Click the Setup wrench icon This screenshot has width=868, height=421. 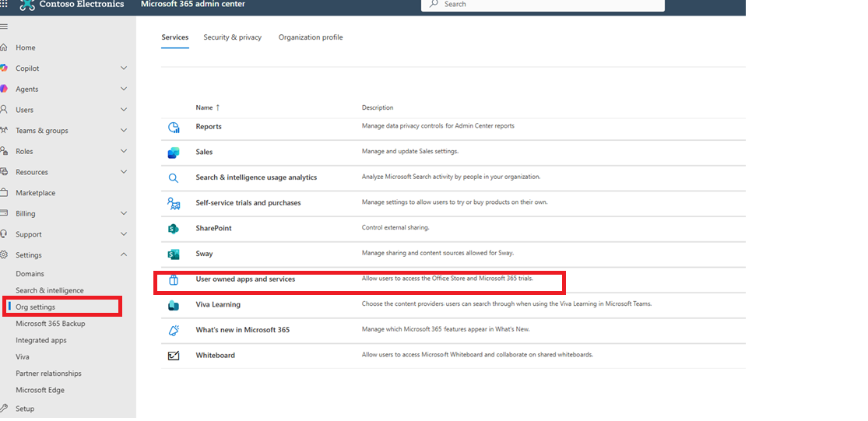pyautogui.click(x=4, y=409)
